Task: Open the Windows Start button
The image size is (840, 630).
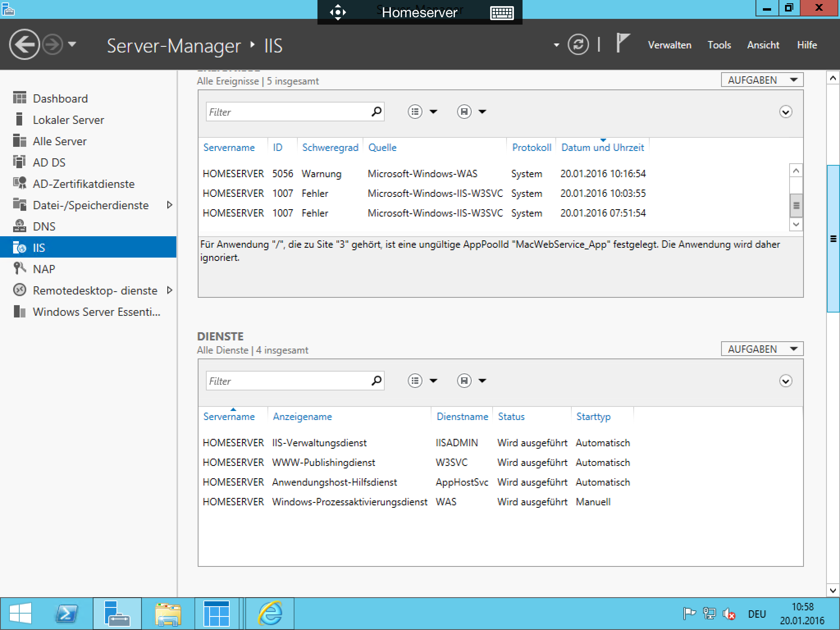Action: click(x=21, y=614)
